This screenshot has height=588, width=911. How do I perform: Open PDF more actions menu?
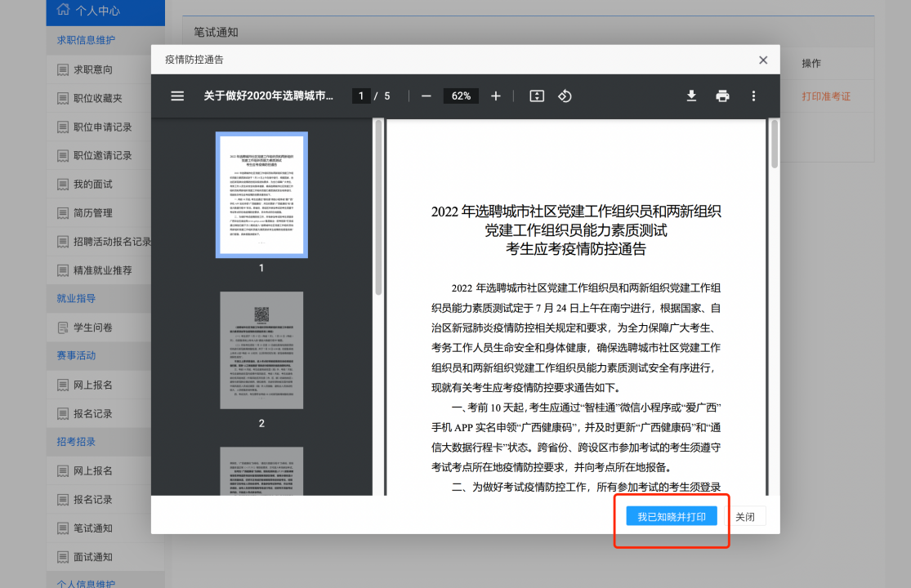(753, 96)
